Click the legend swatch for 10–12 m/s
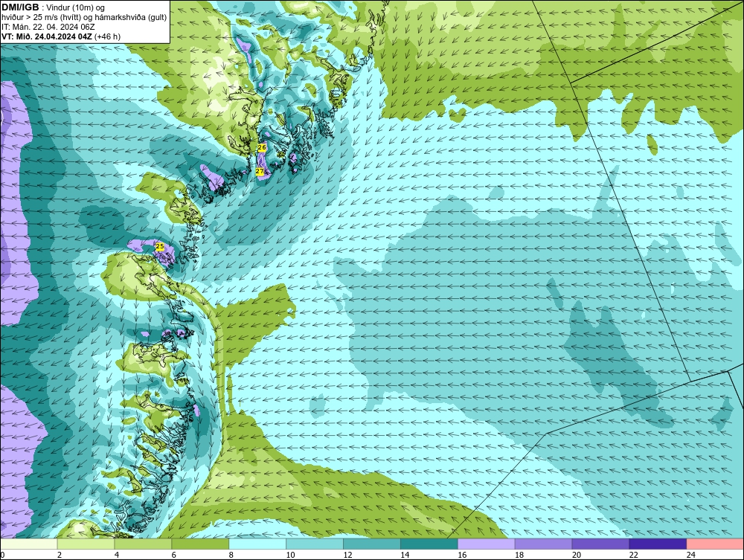744x560 pixels. 315,544
